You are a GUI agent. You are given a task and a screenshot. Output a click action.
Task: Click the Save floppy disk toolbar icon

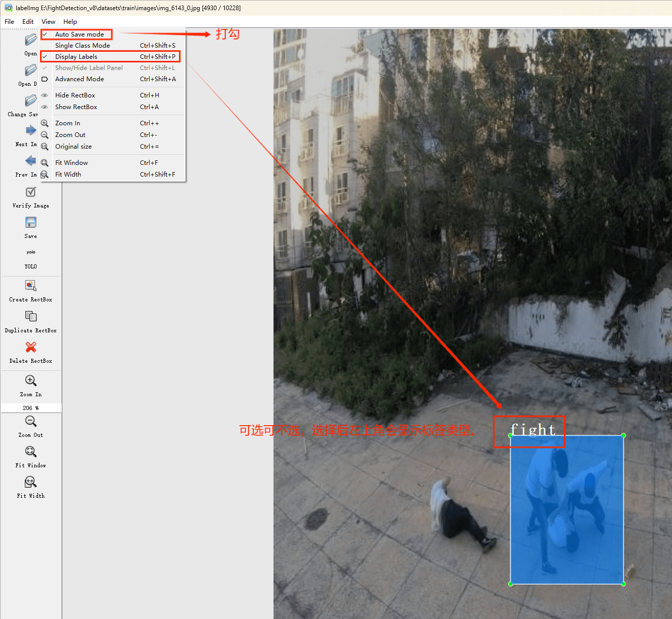coord(30,222)
